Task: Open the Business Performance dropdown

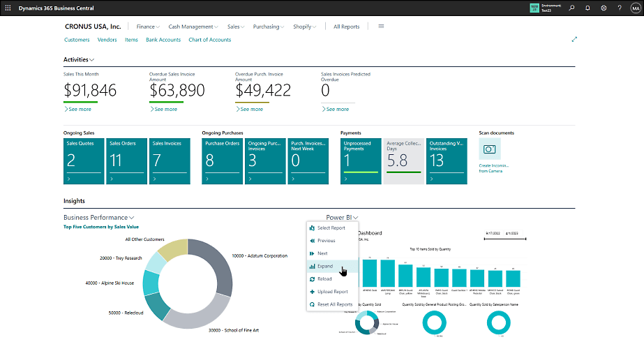Action: (x=98, y=218)
